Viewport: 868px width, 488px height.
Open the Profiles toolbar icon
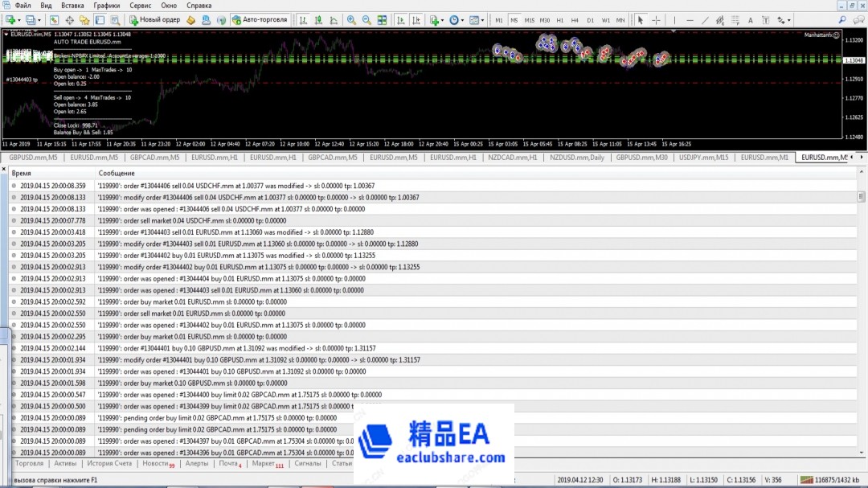tap(31, 20)
